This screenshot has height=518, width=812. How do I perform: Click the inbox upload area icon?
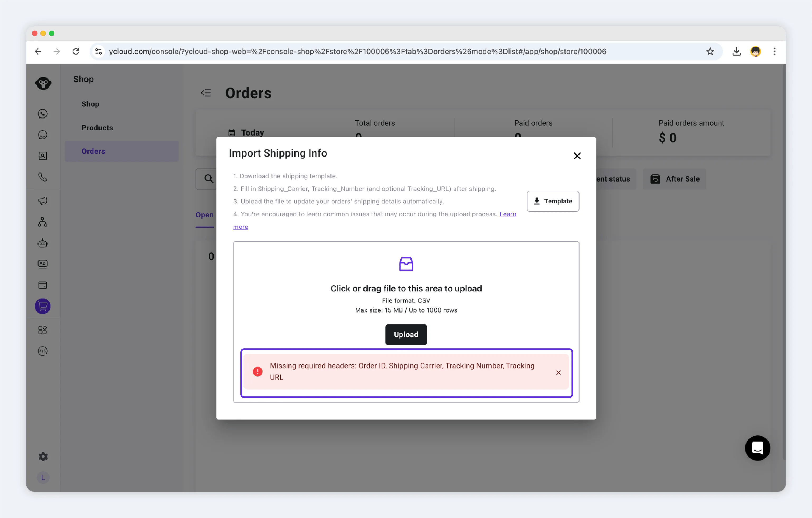pos(406,264)
